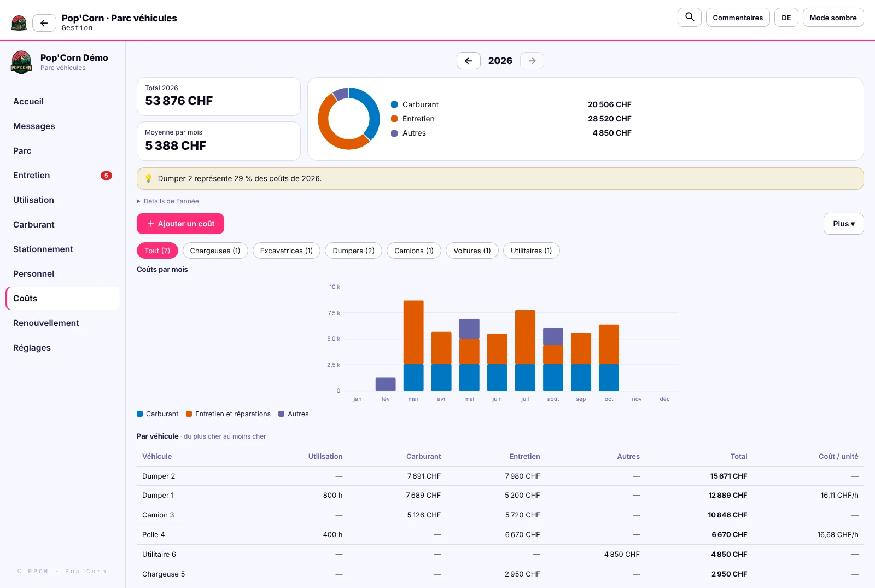875x588 pixels.
Task: Click the Pop'Corn logo in top bar
Action: point(19,23)
